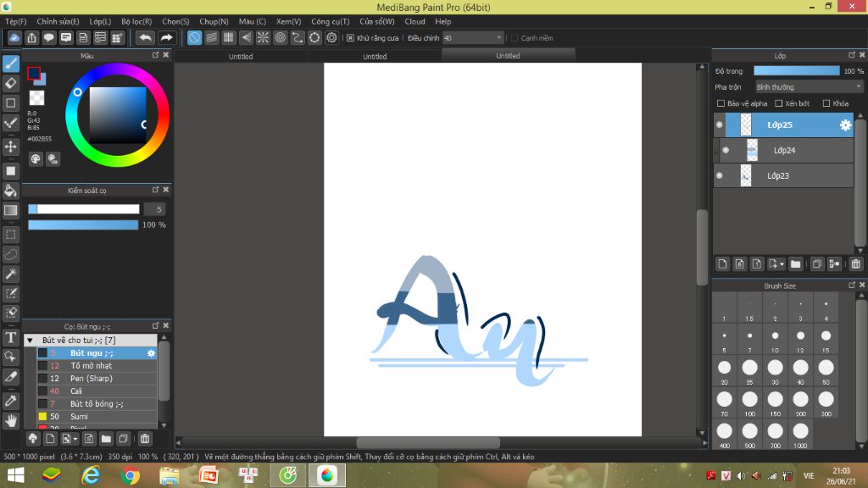Collapse the Bút vẽ cho tui brush group
The image size is (868, 488).
click(x=30, y=341)
